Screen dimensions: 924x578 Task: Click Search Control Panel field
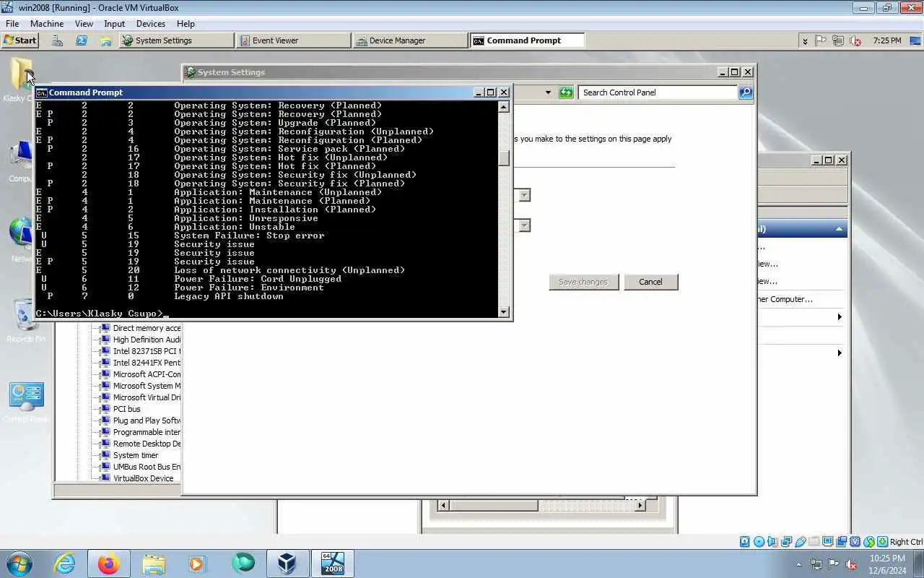[657, 92]
